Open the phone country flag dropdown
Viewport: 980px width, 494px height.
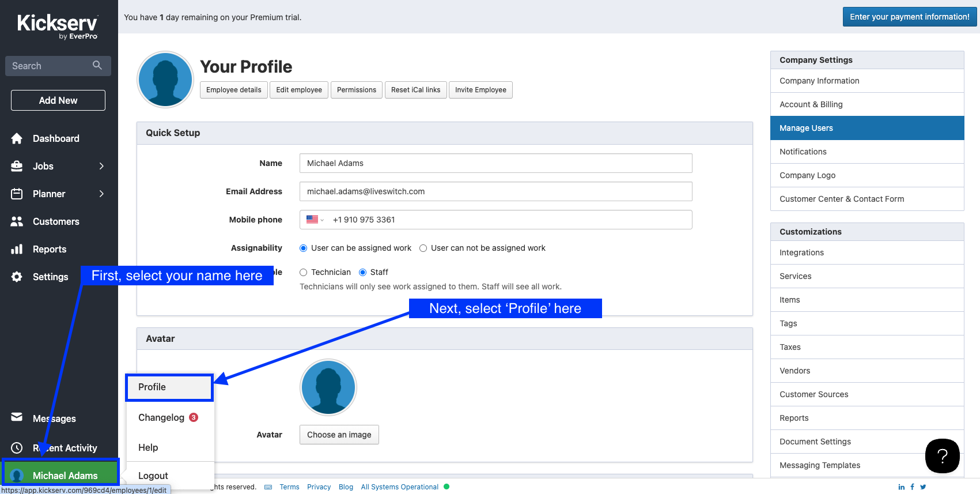pyautogui.click(x=315, y=220)
